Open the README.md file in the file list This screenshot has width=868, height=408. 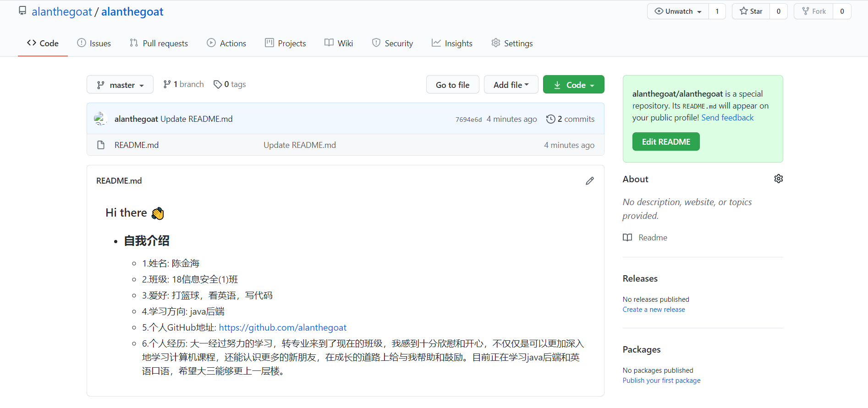pos(137,145)
